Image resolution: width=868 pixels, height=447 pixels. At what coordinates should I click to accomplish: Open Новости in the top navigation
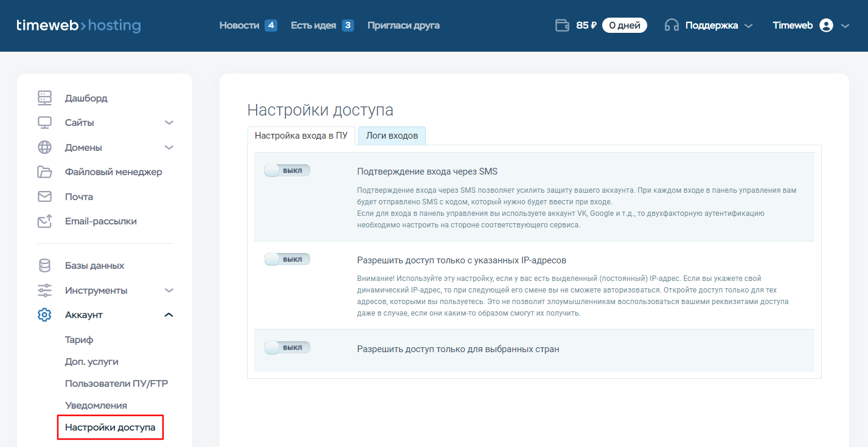[239, 26]
